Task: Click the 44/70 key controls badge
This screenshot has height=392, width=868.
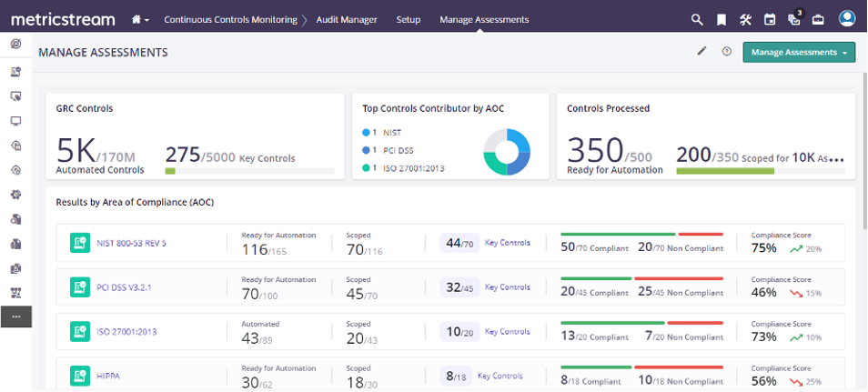Action: click(x=459, y=243)
